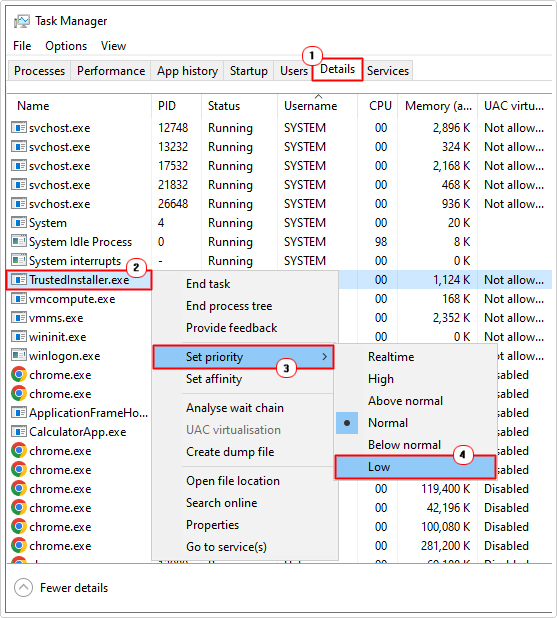The image size is (557, 618).
Task: Switch to the Startup tab
Action: (x=249, y=71)
